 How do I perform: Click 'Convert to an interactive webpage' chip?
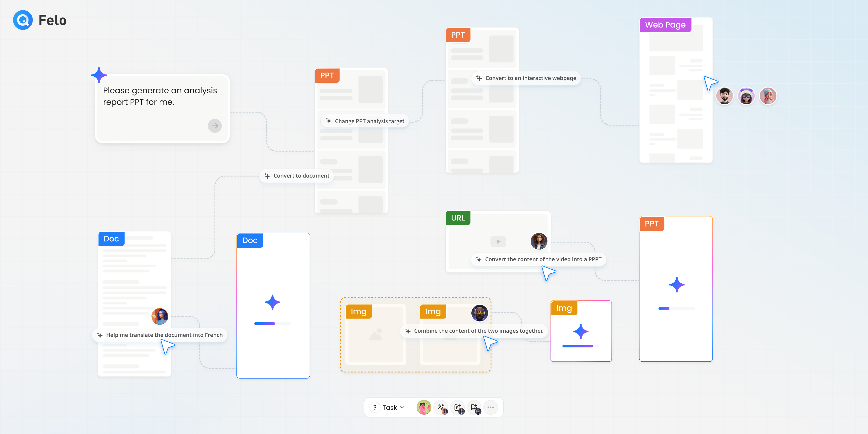point(526,78)
